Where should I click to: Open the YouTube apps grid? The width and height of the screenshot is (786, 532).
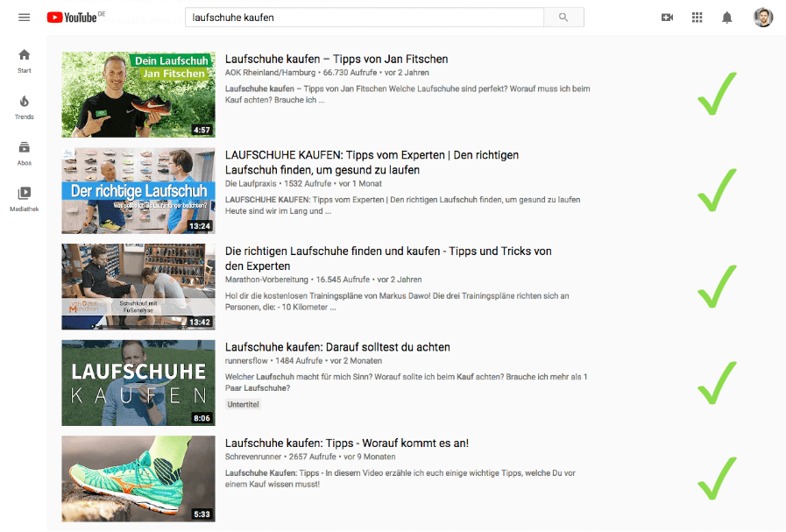(697, 18)
